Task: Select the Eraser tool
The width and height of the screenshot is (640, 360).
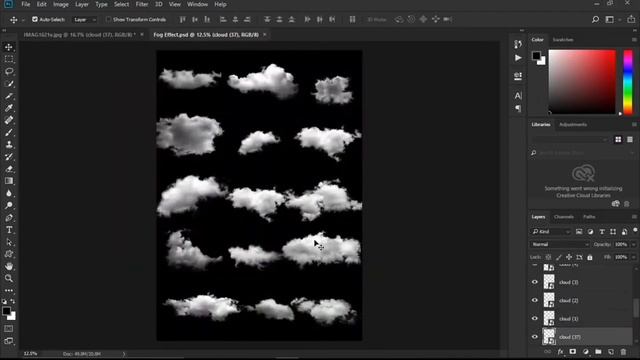Action: pos(9,169)
